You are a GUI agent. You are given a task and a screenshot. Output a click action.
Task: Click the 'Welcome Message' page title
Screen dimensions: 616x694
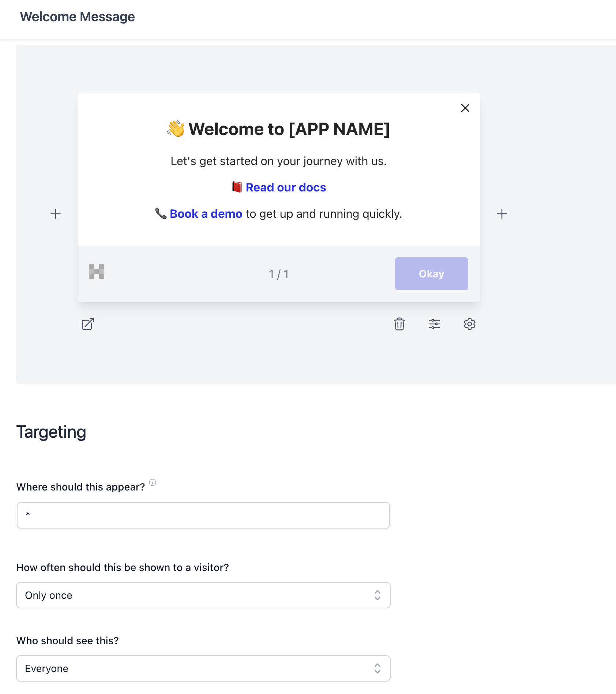click(x=77, y=16)
